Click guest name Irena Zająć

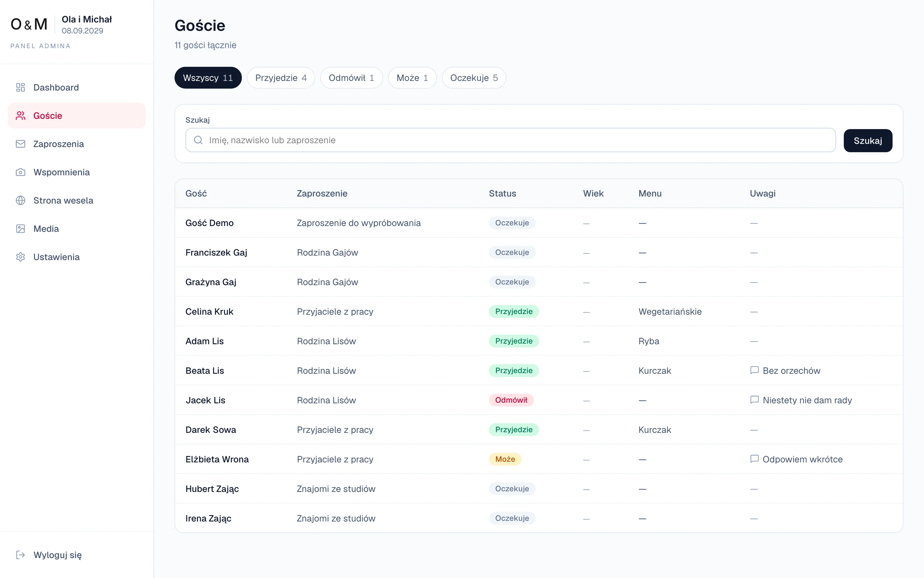pyautogui.click(x=208, y=518)
